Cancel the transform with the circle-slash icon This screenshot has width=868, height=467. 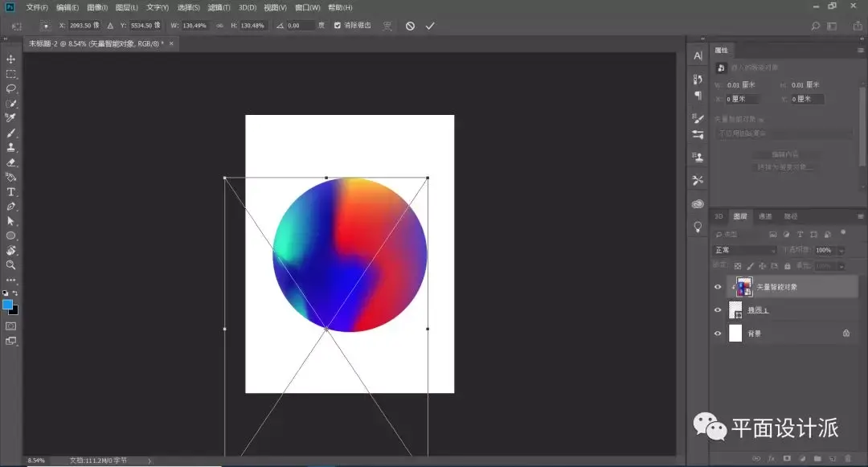point(410,26)
